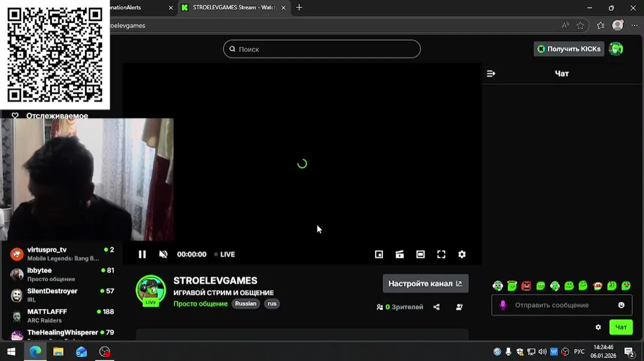The image size is (644, 361).
Task: Jump to LIVE in the player
Action: (x=224, y=254)
